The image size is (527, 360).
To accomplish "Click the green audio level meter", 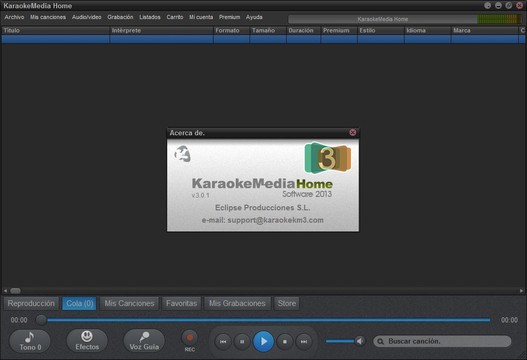I will [499, 19].
